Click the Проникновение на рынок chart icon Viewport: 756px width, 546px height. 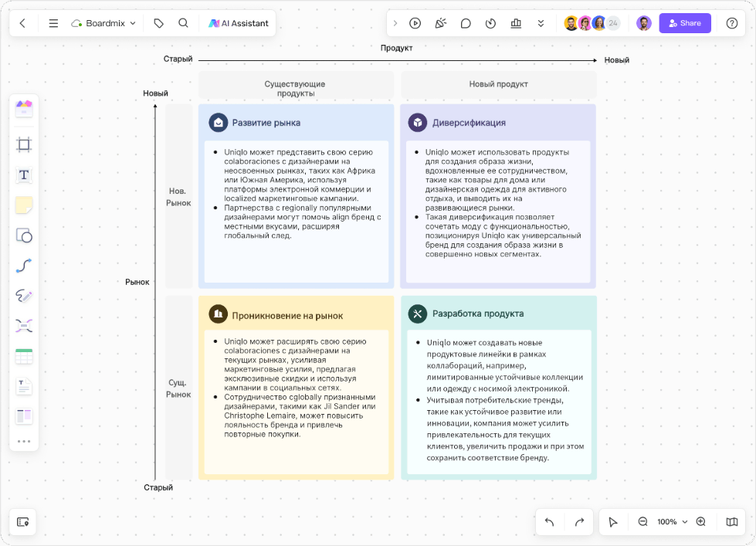(x=218, y=314)
